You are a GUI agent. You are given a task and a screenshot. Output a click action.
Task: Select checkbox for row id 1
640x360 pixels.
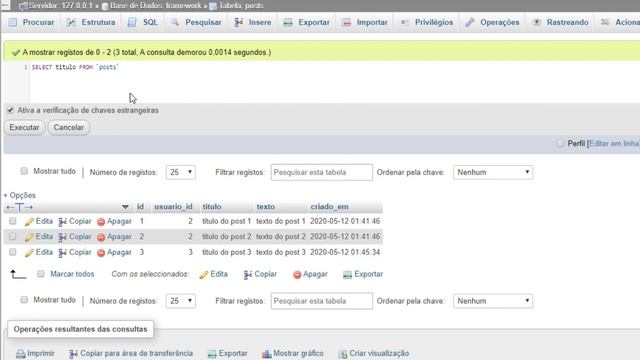coord(13,221)
